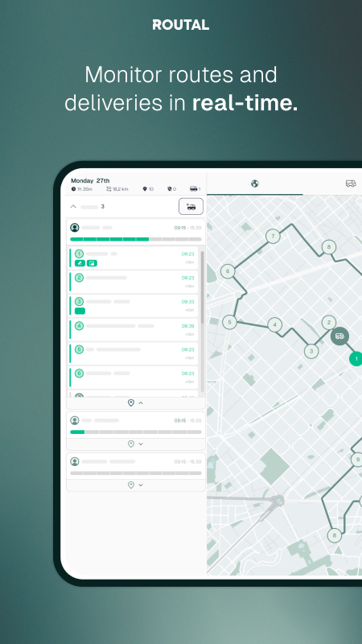Click the 09:23 arrival time on stop 1
Viewport: 362px width, 644px height.
pyautogui.click(x=188, y=254)
